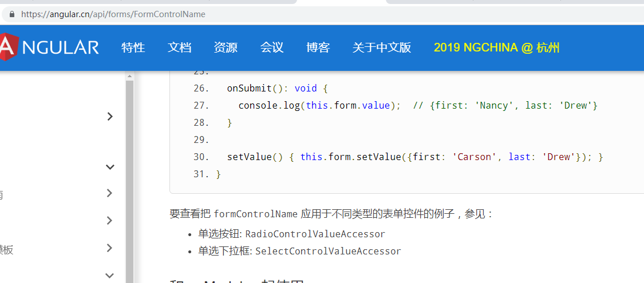644x283 pixels.
Task: Open the 文档 navigation item
Action: tap(179, 47)
